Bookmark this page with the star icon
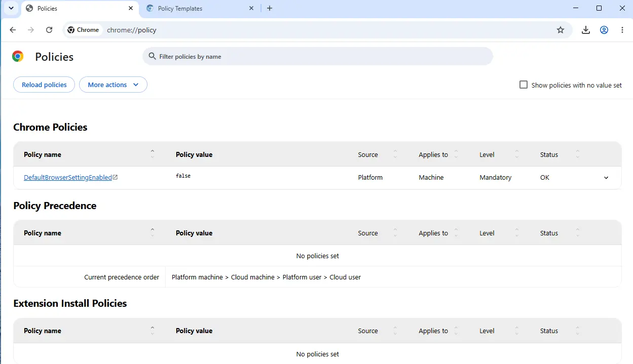This screenshot has height=364, width=633. [x=561, y=30]
